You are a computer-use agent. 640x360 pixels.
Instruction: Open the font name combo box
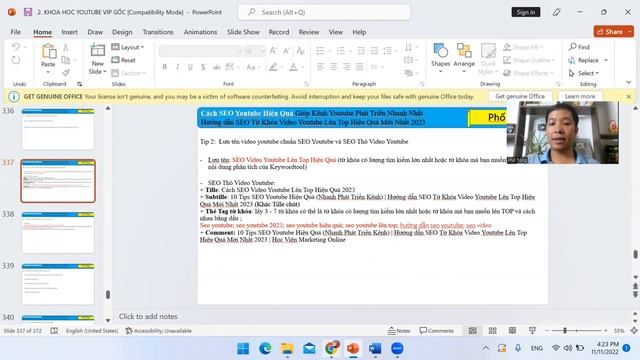(200, 51)
